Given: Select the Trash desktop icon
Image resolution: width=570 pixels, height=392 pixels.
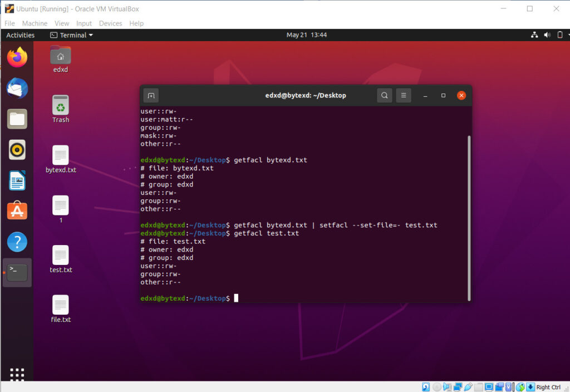Looking at the screenshot, I should coord(61,109).
